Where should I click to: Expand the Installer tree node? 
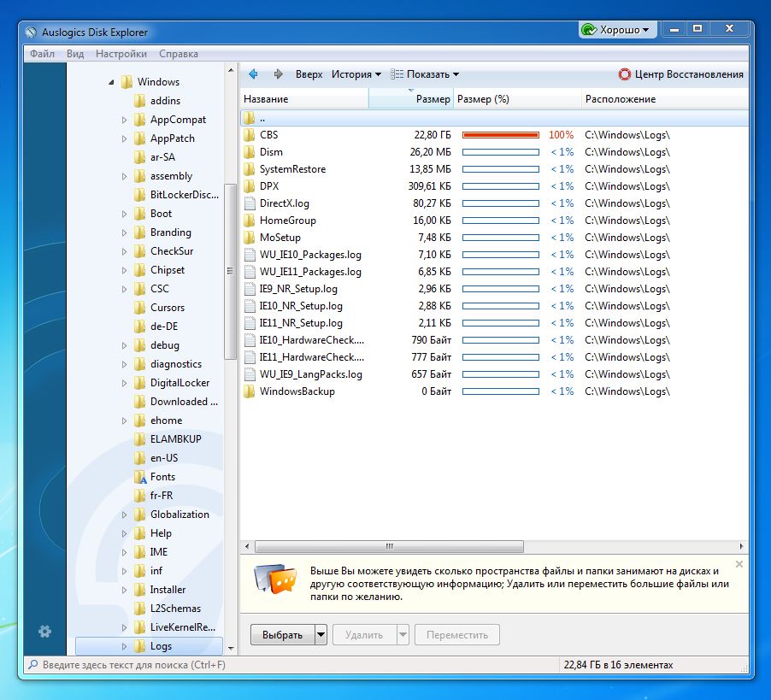tap(124, 590)
